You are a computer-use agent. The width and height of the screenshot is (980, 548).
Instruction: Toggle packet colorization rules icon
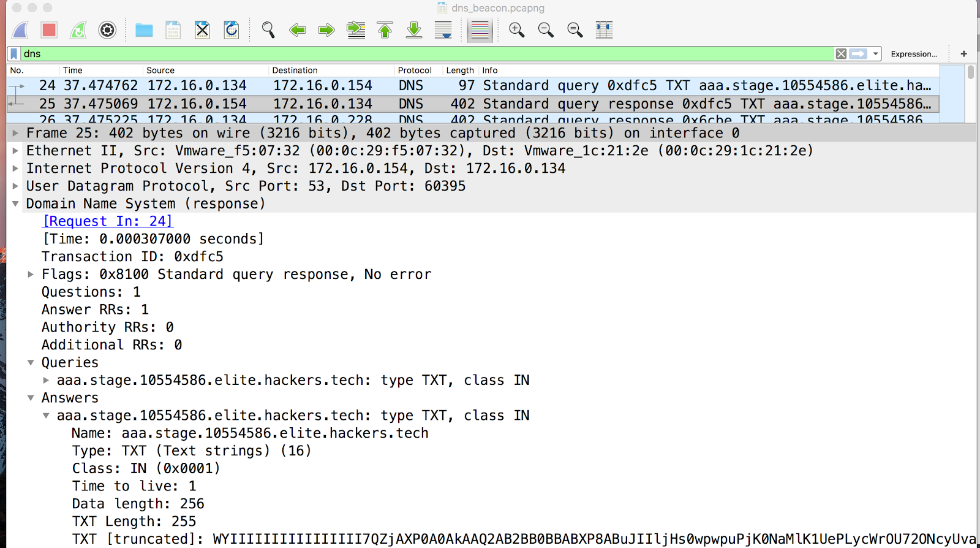pyautogui.click(x=480, y=30)
